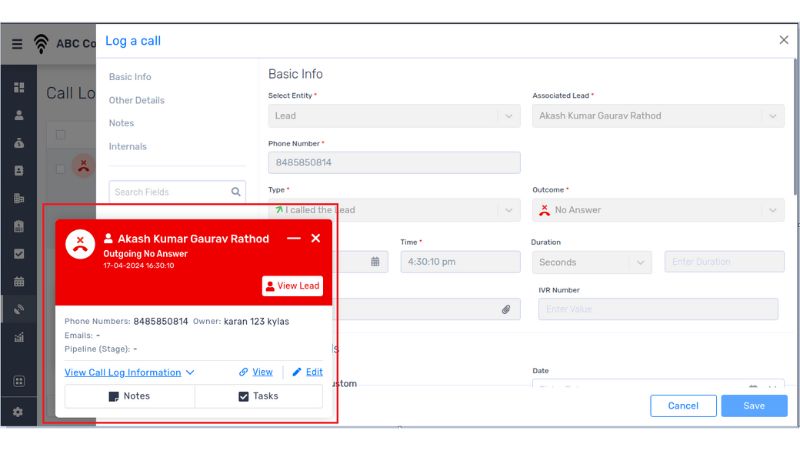Tick the header checkbox in Call Logs table

coord(61,135)
